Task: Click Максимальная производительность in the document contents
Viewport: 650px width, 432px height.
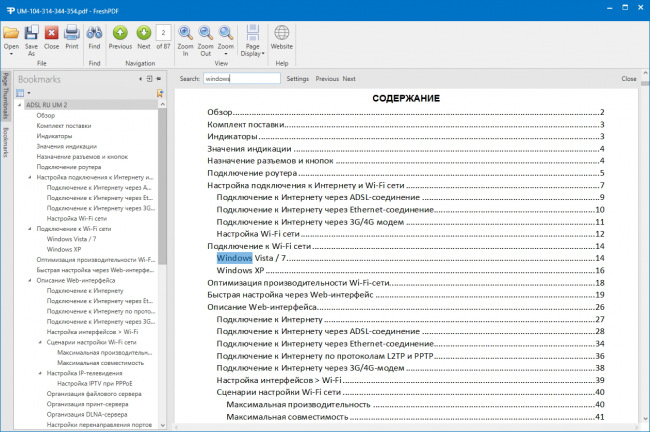Action: tap(298, 405)
